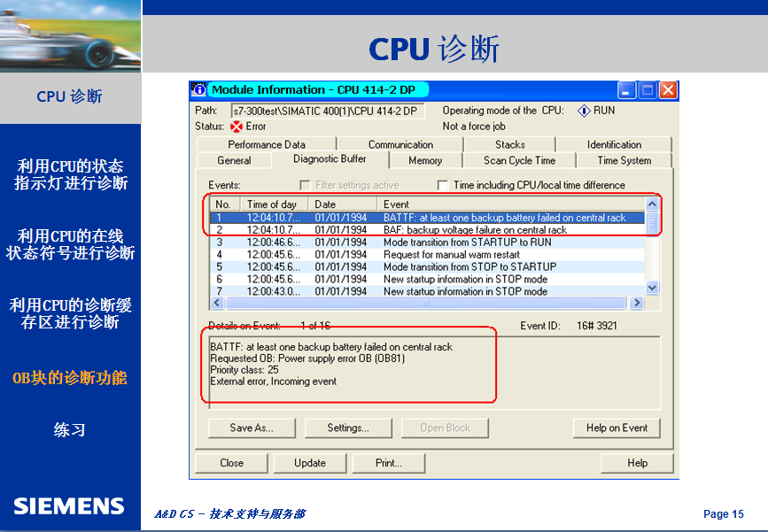Select event 1 BATTF backup battery failed
Image resolution: width=768 pixels, height=532 pixels.
428,217
